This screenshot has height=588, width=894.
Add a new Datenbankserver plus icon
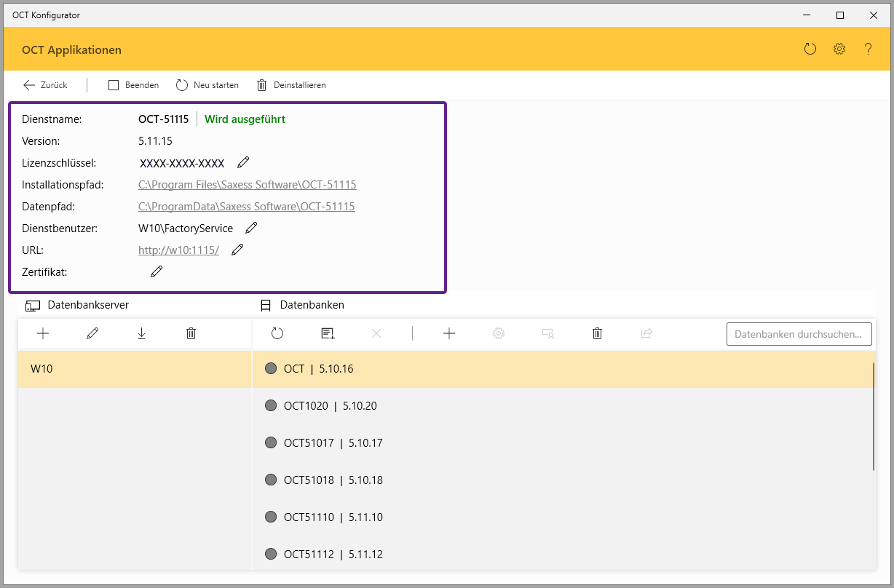pos(43,333)
